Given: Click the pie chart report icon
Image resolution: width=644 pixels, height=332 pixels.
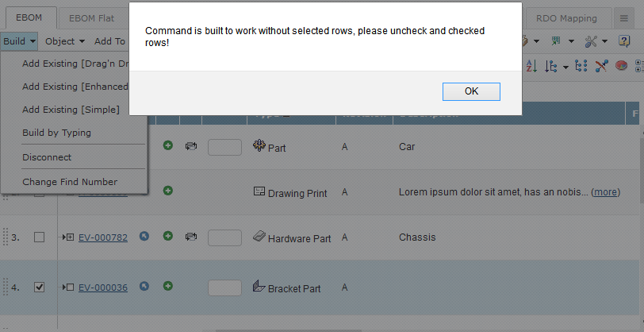Looking at the screenshot, I should point(622,66).
